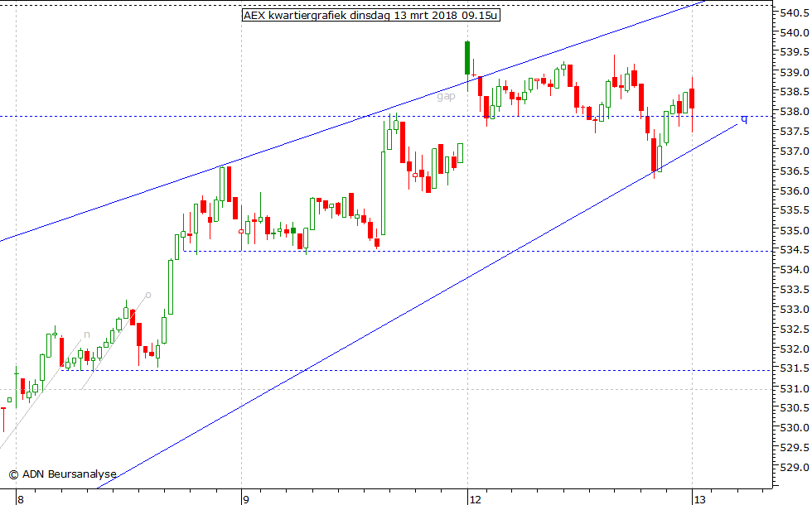The width and height of the screenshot is (812, 505).
Task: Click the price axis label 529.0
Action: (x=794, y=467)
